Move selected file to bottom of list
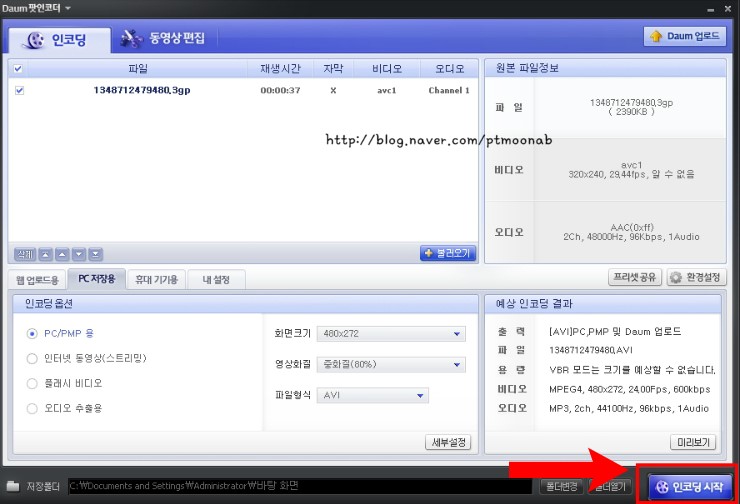 95,254
